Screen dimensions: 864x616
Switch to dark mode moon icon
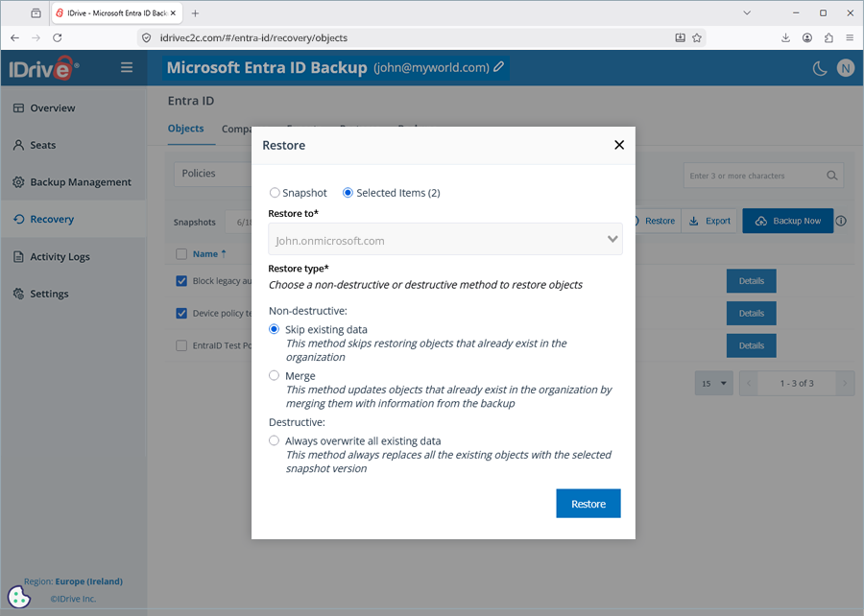tap(820, 68)
